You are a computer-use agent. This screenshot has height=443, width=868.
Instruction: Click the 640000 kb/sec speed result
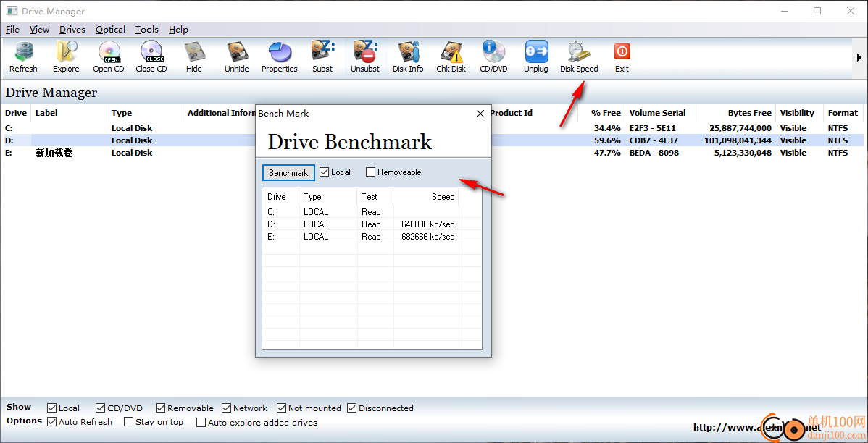[428, 224]
